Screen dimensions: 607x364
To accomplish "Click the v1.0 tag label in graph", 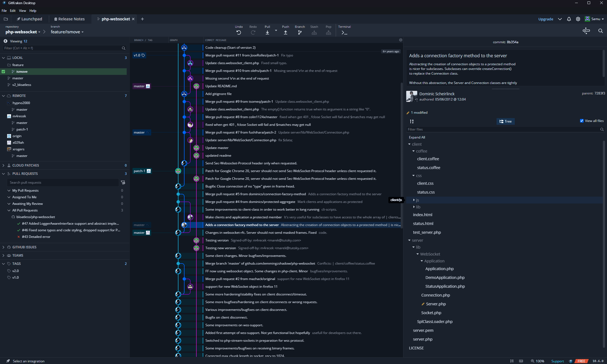I will 139,55.
